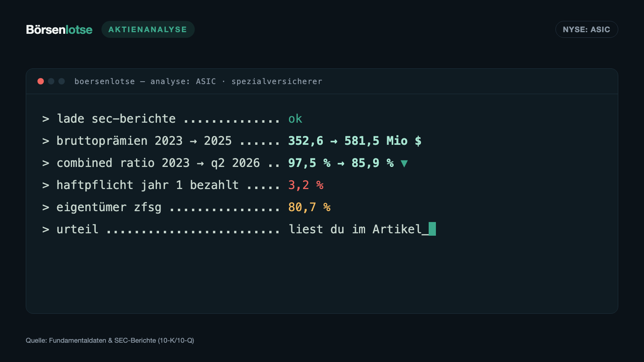Click 'liest du im Artikel' text
Viewport: 644px width, 362px height.
(355, 229)
